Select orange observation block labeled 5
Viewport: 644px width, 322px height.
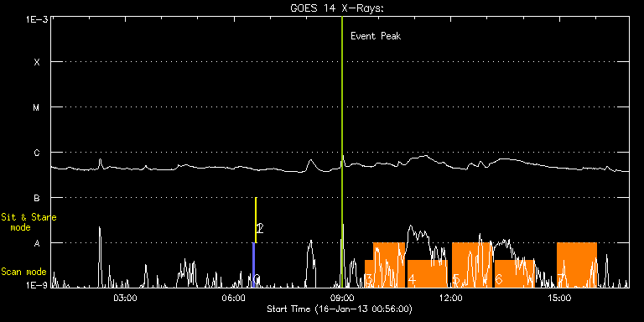(471, 265)
